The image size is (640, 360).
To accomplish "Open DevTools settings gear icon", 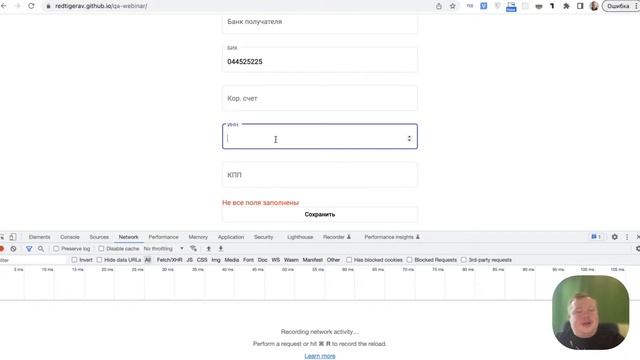I will click(614, 237).
